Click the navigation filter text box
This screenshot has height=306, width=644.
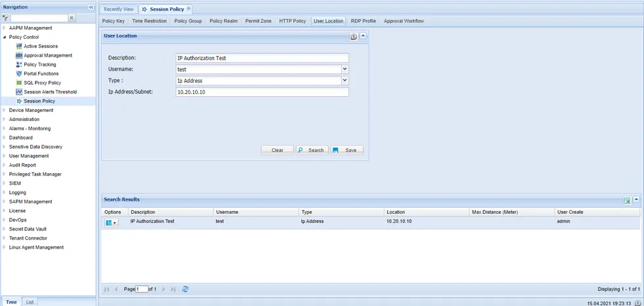pos(39,18)
